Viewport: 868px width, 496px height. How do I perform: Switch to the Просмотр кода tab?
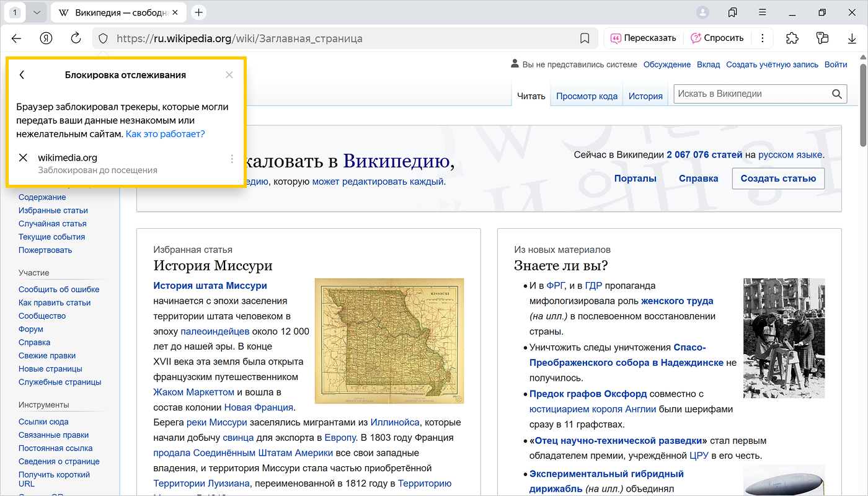(x=587, y=96)
